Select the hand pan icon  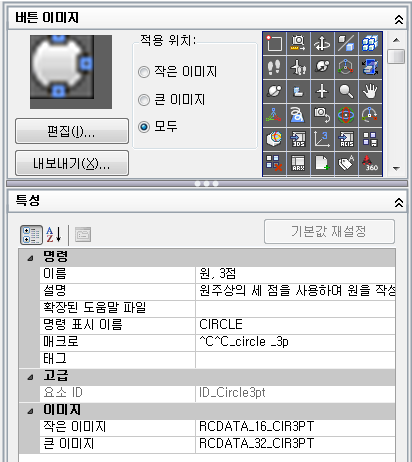pos(370,91)
